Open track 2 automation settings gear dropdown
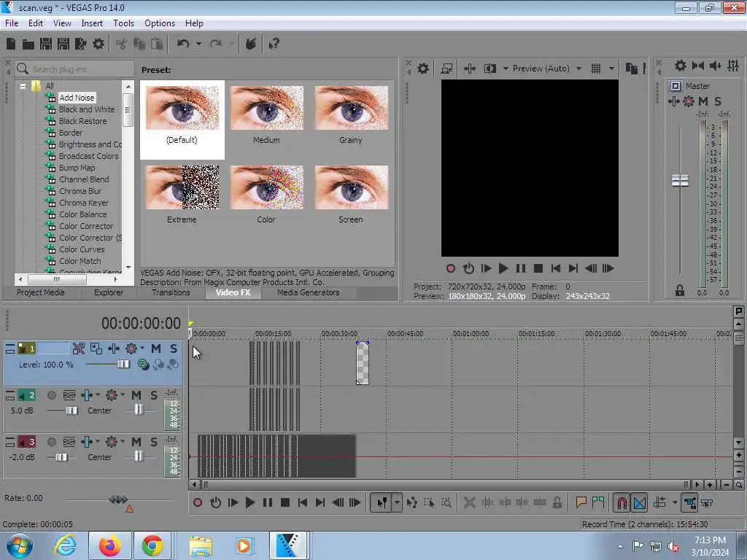This screenshot has height=560, width=747. click(123, 394)
